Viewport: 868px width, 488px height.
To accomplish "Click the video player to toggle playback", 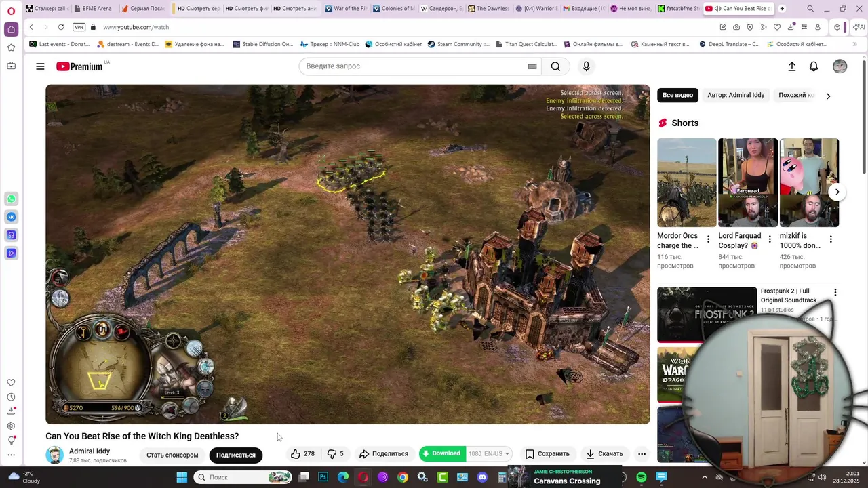I will pyautogui.click(x=347, y=254).
